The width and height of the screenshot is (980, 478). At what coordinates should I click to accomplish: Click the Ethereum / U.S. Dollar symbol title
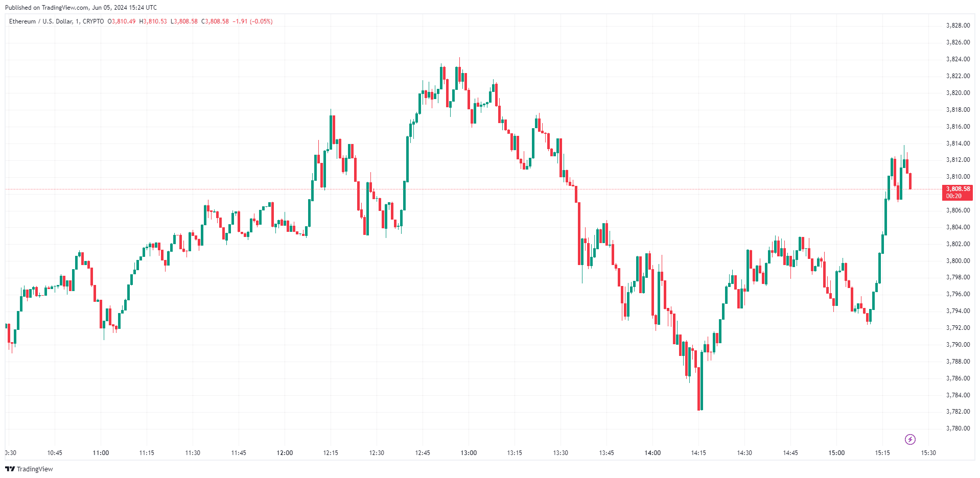(56, 21)
